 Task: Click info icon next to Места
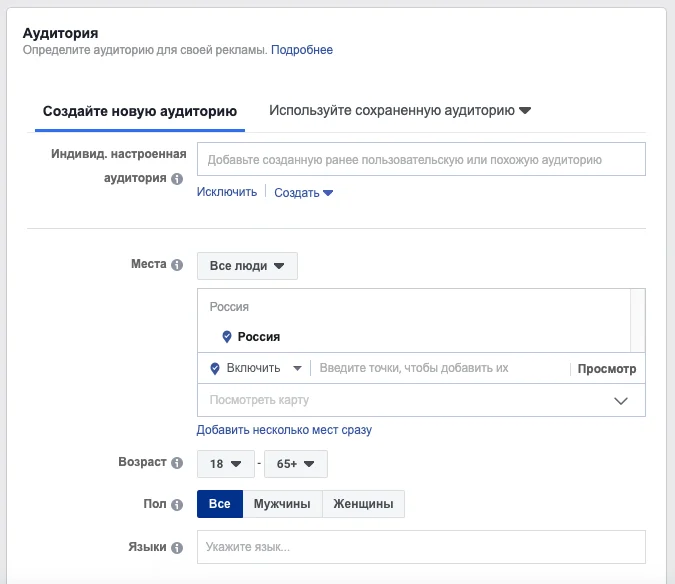point(177,265)
